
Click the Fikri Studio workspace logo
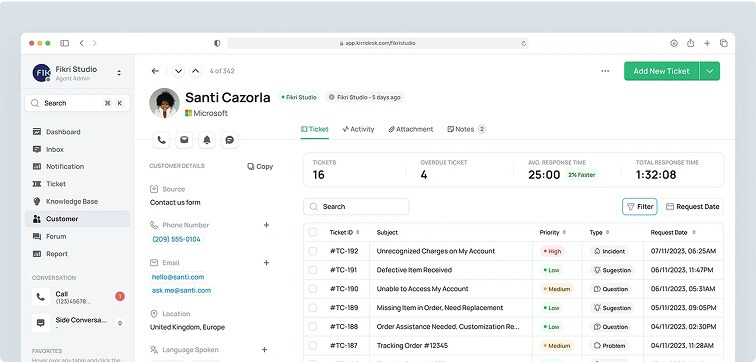click(41, 73)
